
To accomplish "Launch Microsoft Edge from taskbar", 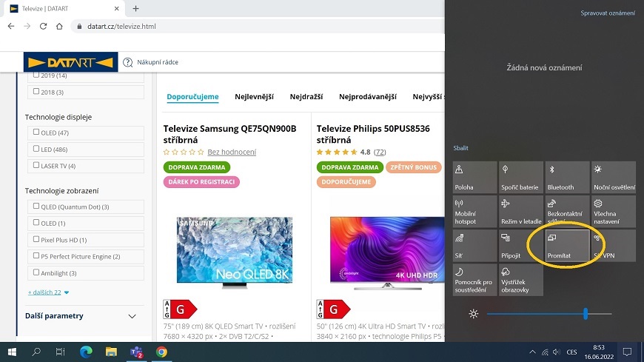I will point(86,352).
